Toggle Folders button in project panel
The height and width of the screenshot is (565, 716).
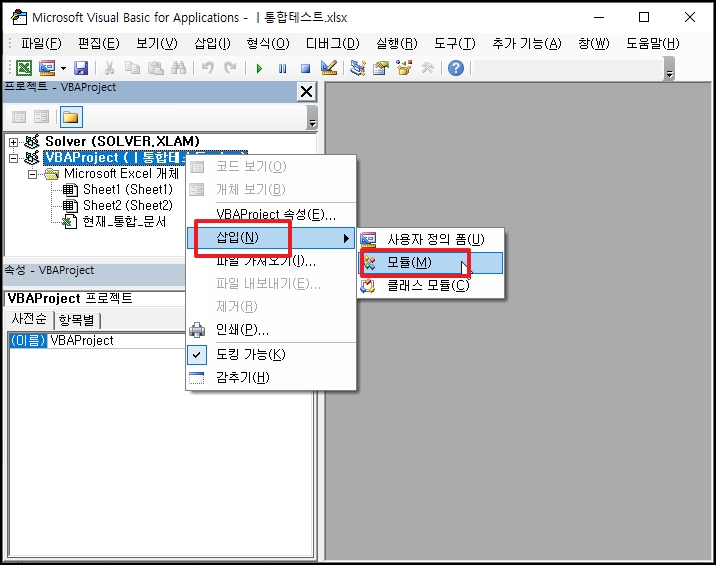coord(71,117)
